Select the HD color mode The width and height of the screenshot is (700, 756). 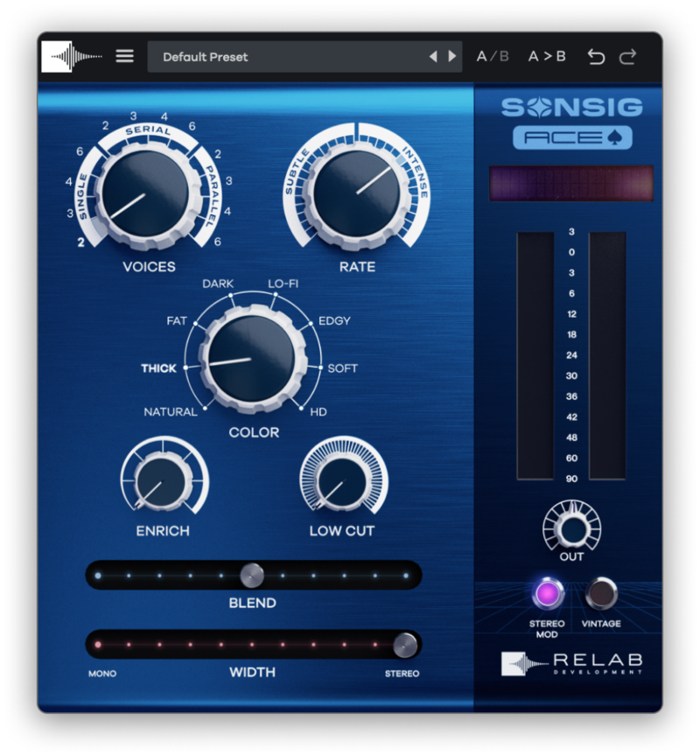[318, 412]
